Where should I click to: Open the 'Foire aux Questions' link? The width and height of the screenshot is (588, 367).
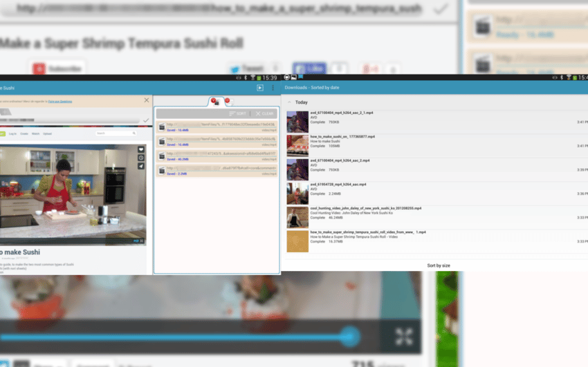[60, 101]
